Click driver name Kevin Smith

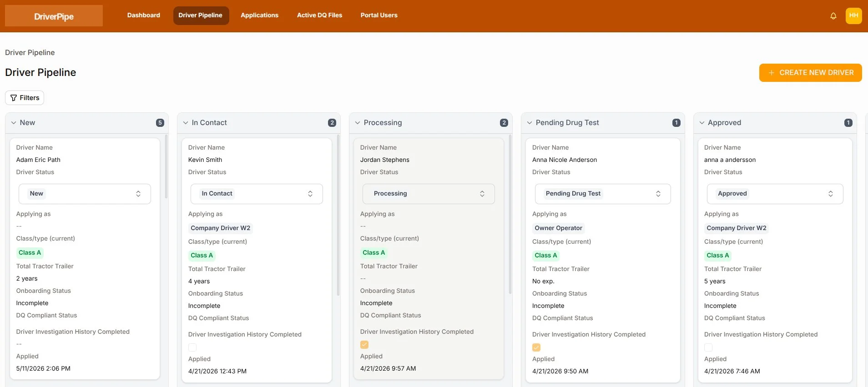[205, 160]
